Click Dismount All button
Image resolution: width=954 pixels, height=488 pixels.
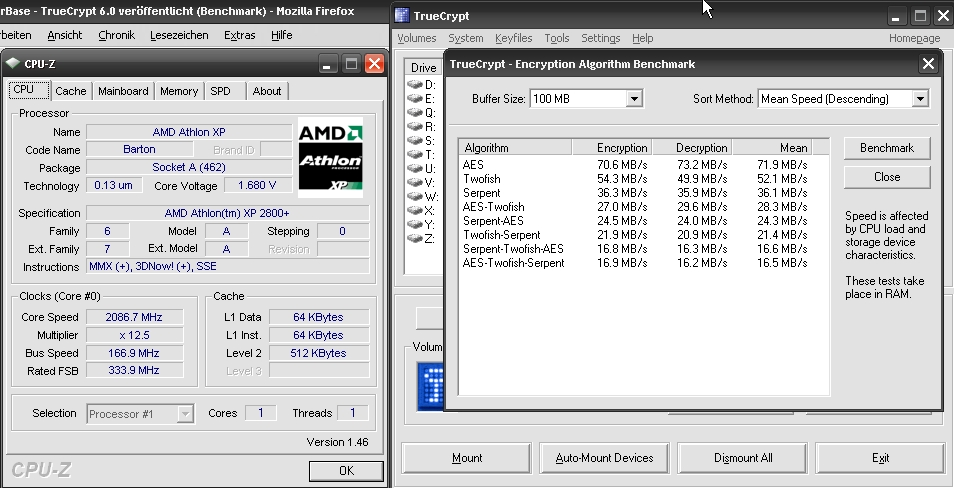tap(743, 458)
